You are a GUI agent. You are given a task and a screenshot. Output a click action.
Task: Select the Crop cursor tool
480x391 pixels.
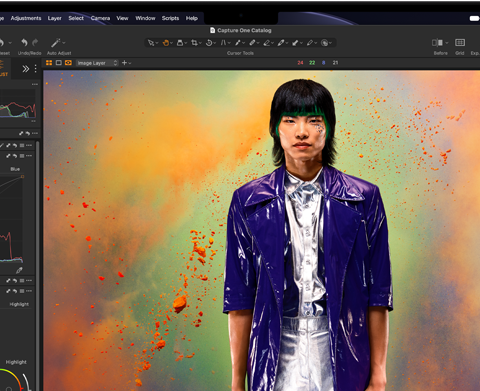pyautogui.click(x=194, y=43)
